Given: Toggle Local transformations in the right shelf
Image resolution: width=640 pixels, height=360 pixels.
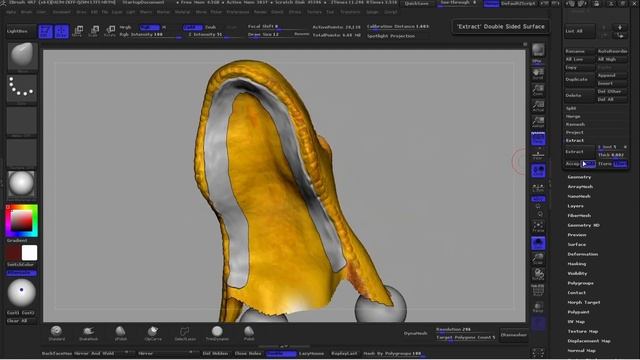Looking at the screenshot, I should pyautogui.click(x=538, y=171).
